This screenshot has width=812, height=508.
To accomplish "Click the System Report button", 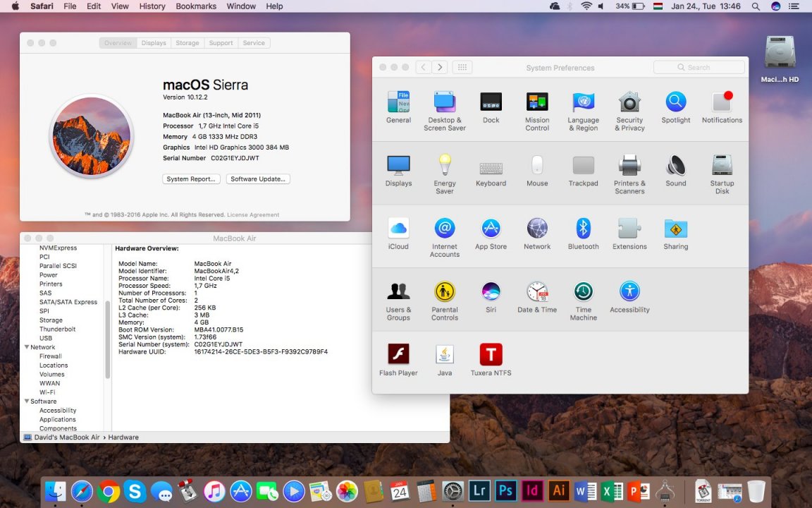I will pos(191,179).
